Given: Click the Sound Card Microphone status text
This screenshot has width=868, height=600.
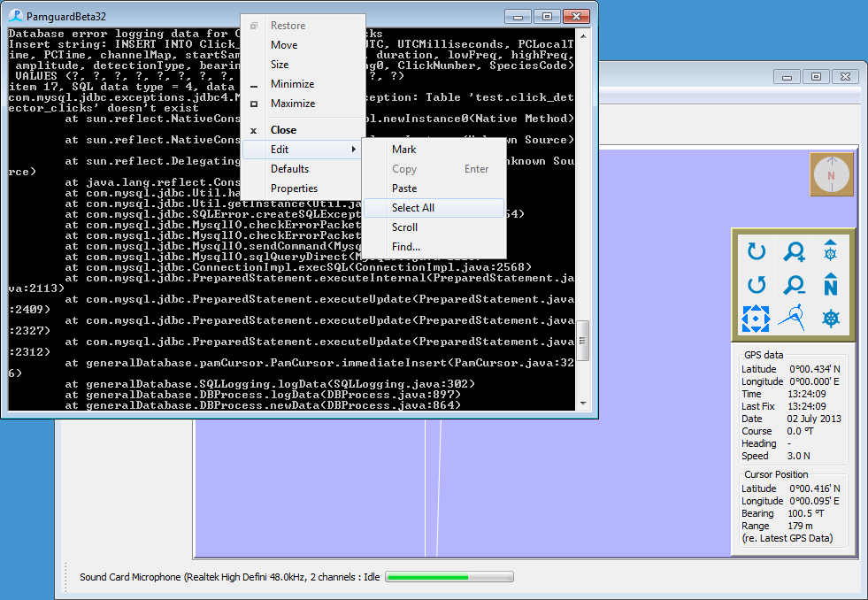Looking at the screenshot, I should pos(229,577).
